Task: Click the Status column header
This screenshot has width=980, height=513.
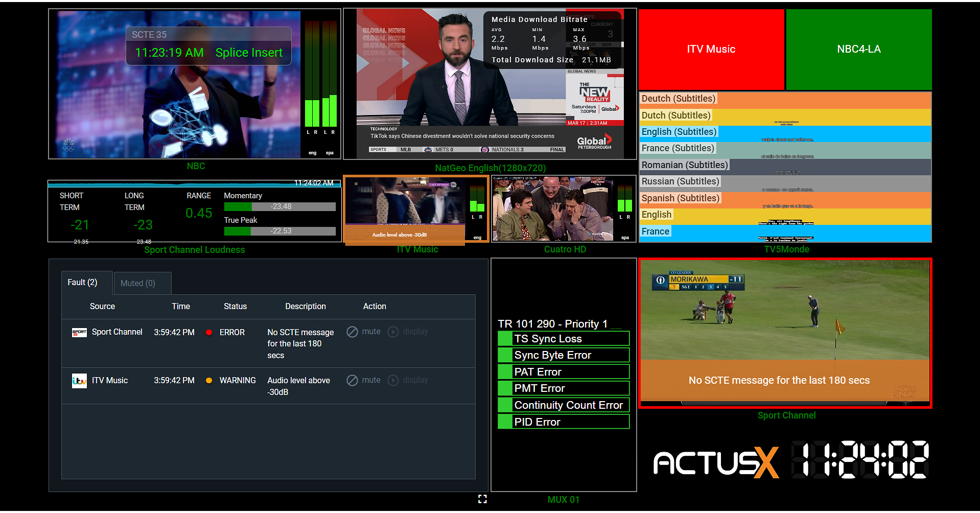Action: click(235, 307)
